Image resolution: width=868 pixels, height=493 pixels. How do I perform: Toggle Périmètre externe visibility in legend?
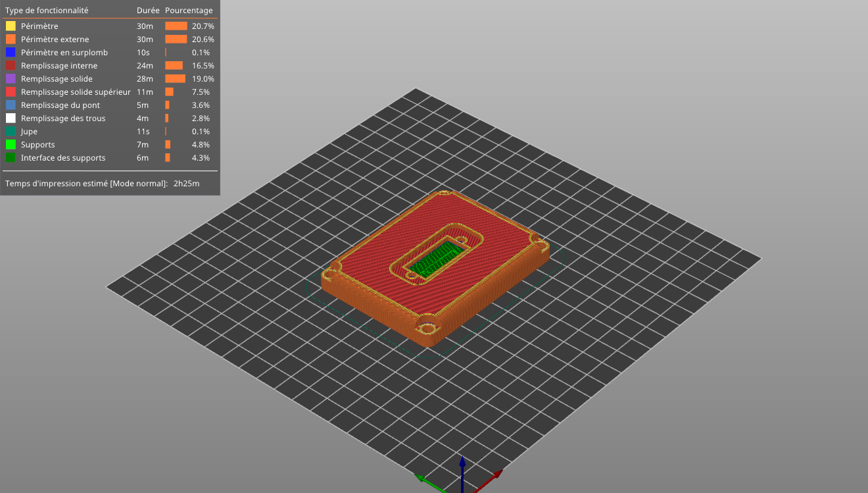pyautogui.click(x=55, y=39)
